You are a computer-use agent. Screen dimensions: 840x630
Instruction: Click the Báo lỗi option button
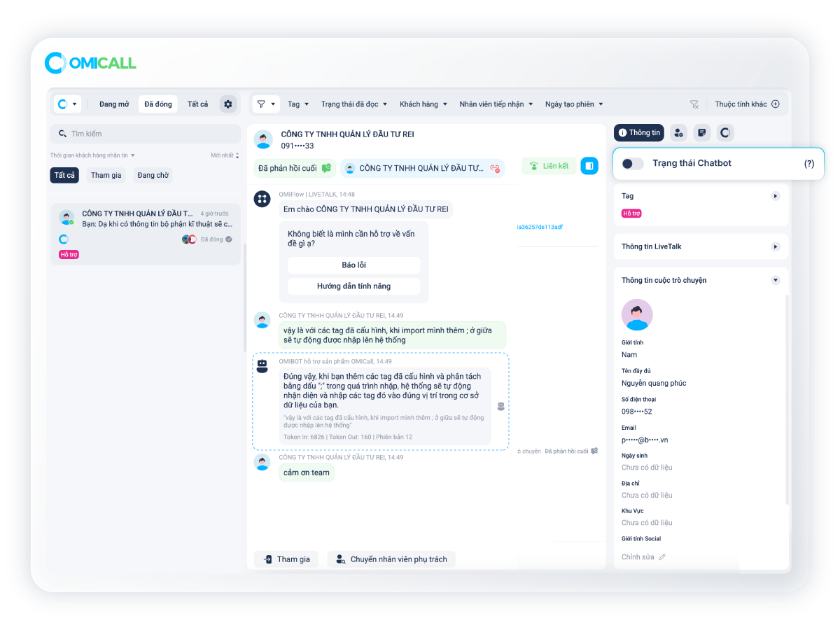[353, 265]
